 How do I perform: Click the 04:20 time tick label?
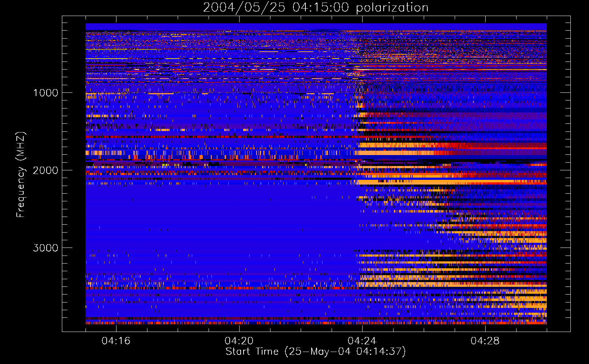click(239, 341)
